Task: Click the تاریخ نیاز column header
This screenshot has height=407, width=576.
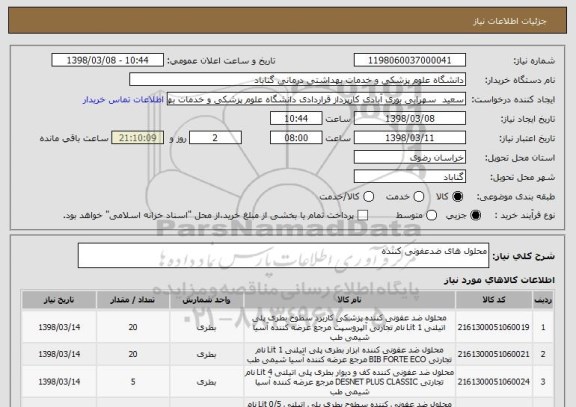Action: click(x=59, y=300)
